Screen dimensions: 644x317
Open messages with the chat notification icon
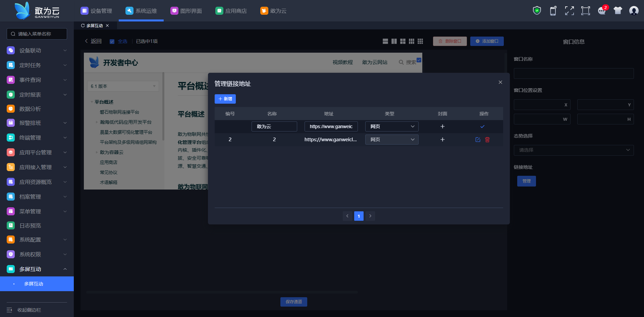(x=602, y=11)
